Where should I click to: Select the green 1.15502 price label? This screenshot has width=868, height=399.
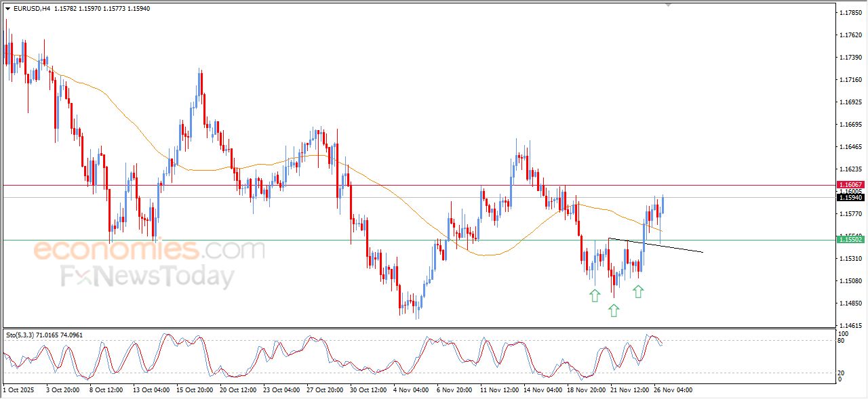click(850, 240)
